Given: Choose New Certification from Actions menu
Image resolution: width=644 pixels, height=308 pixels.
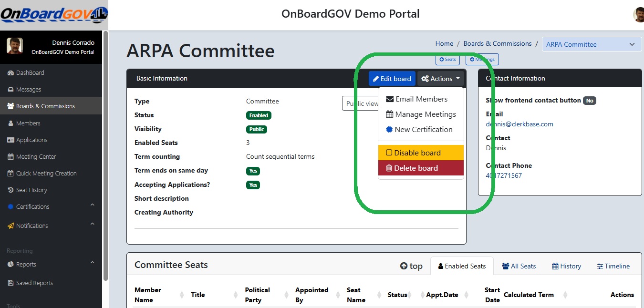Looking at the screenshot, I should 421,130.
